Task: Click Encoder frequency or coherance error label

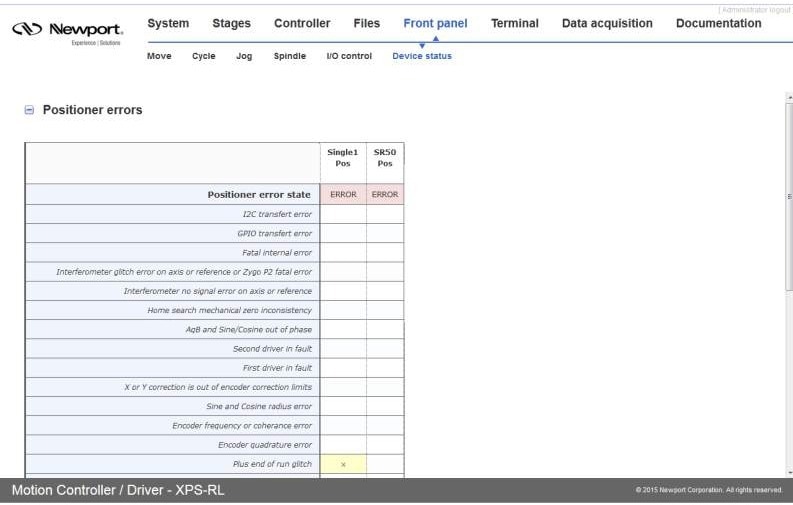Action: (242, 426)
